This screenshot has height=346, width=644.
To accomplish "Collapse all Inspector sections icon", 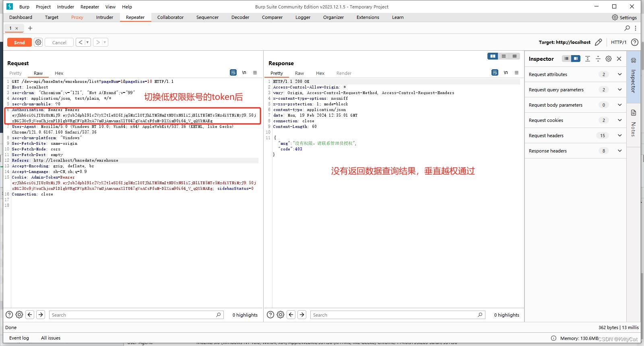I will [598, 59].
